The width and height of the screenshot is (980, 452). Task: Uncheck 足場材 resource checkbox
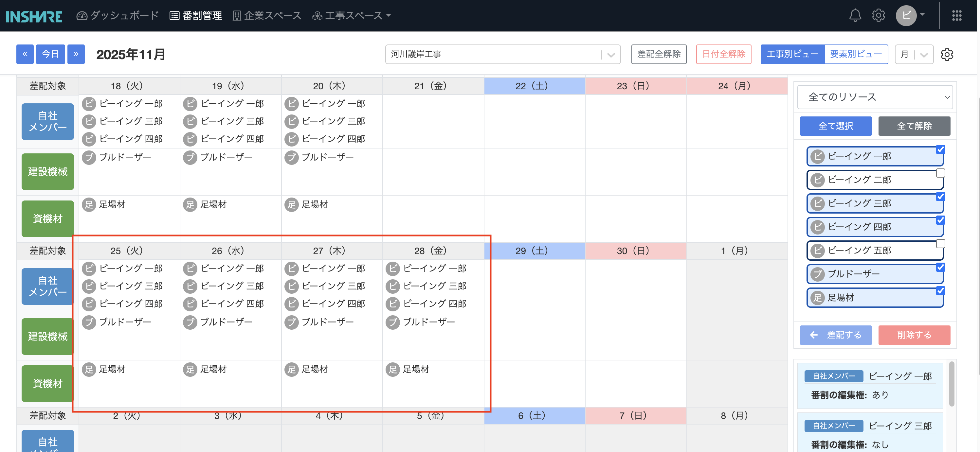pos(940,291)
